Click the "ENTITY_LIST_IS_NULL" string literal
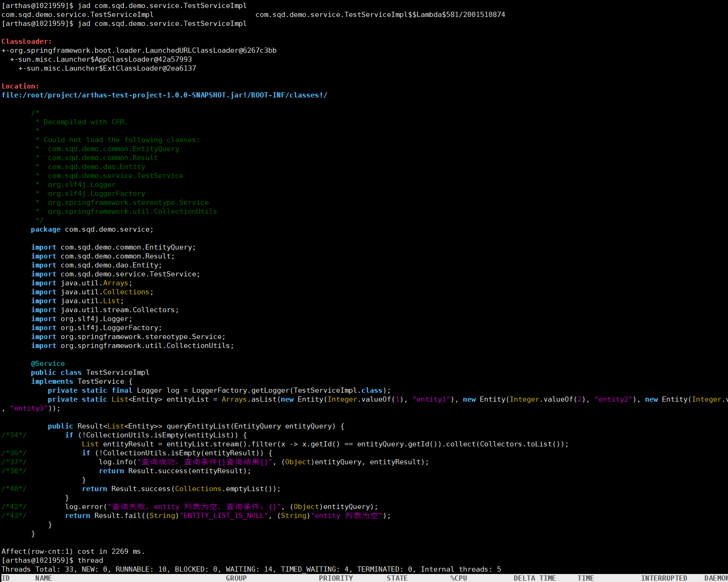 (x=224, y=516)
